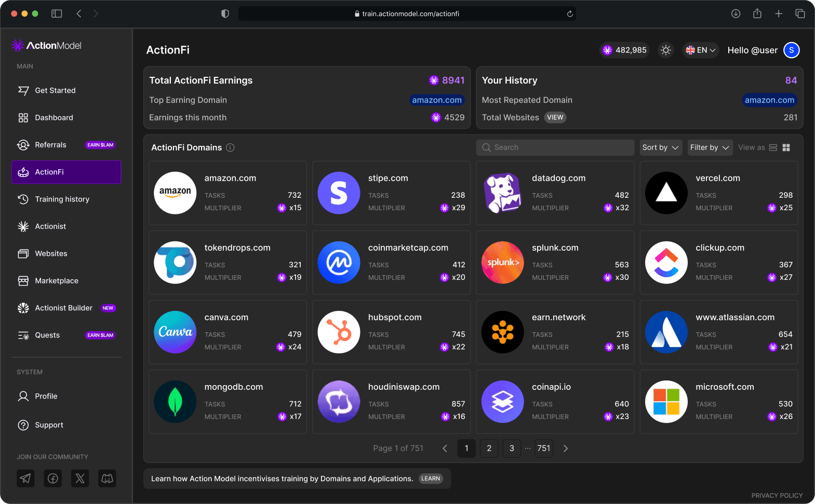Screen dimensions: 815x504
Task: Open the X (Twitter) community icon
Action: (80, 478)
